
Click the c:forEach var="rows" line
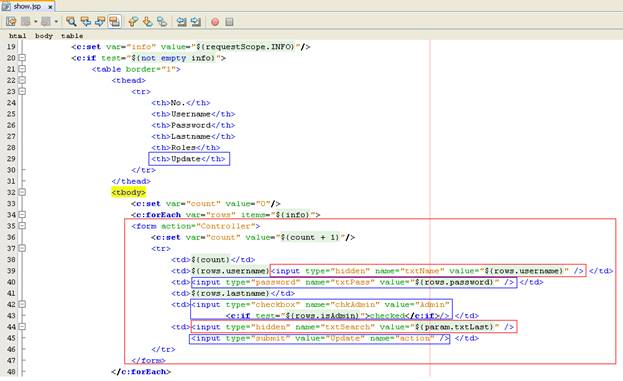click(225, 215)
